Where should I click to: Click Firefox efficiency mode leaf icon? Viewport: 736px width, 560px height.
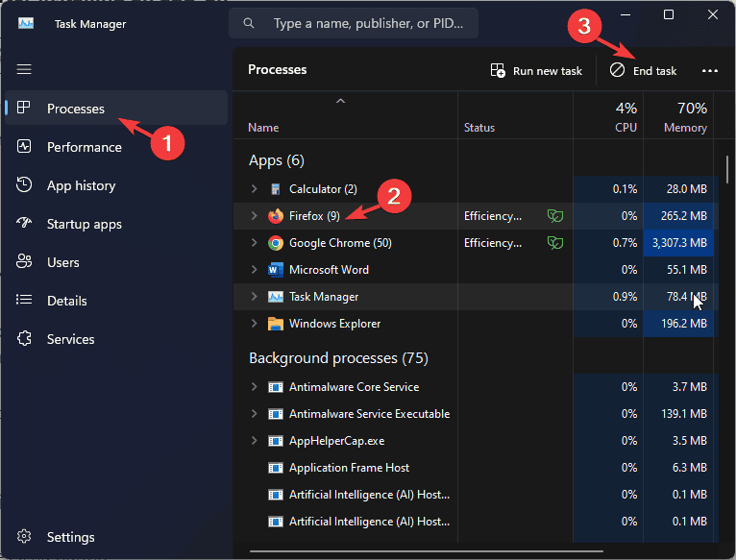554,216
